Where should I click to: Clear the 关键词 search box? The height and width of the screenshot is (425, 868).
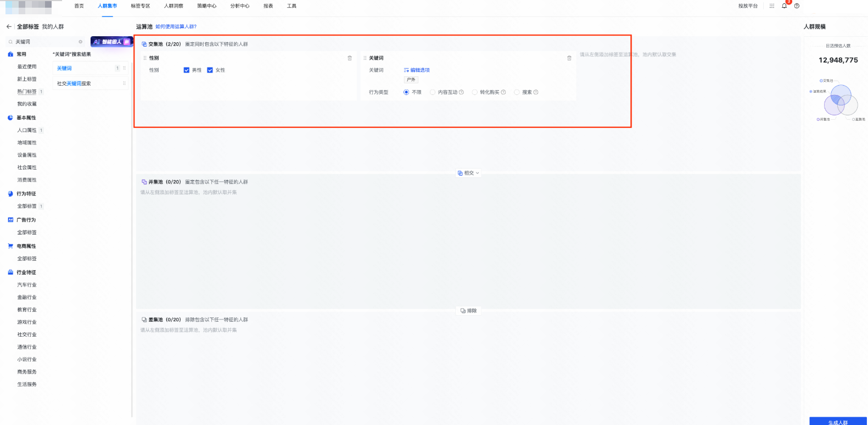pos(80,42)
